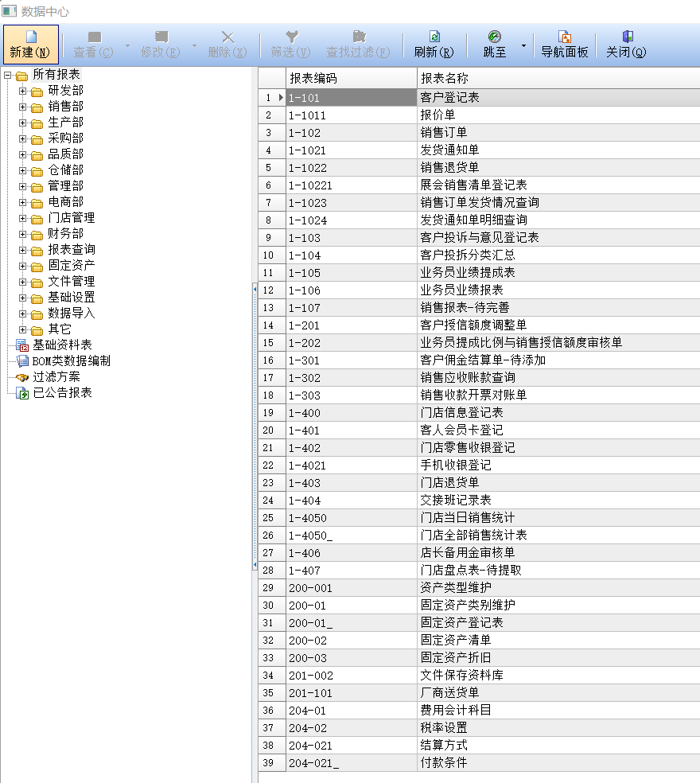Sort by the 报表名称 column header

click(558, 79)
